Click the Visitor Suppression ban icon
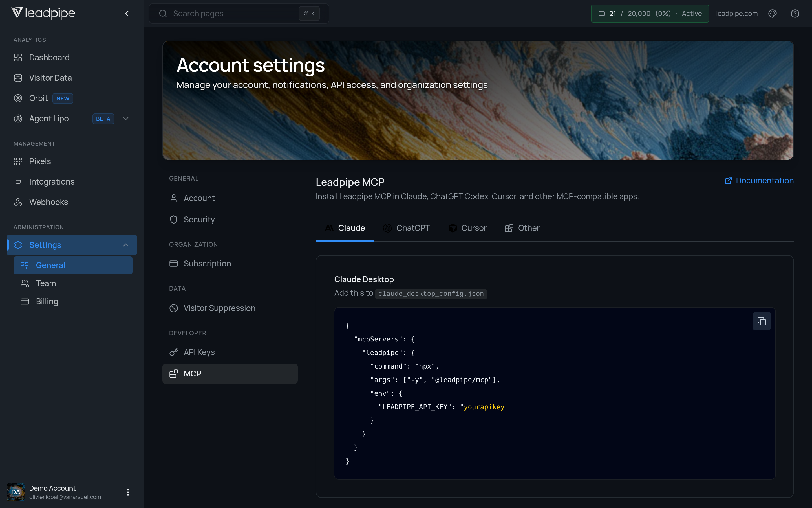The height and width of the screenshot is (508, 812). coord(173,308)
